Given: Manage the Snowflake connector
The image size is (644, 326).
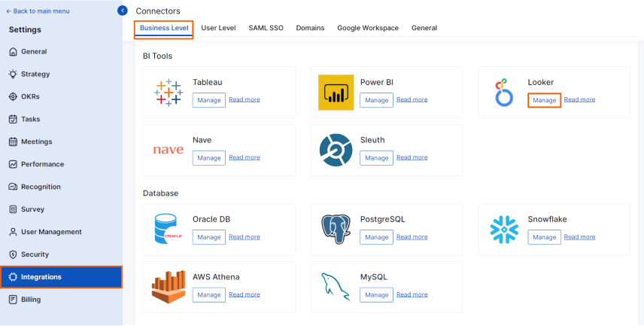Looking at the screenshot, I should pos(544,237).
